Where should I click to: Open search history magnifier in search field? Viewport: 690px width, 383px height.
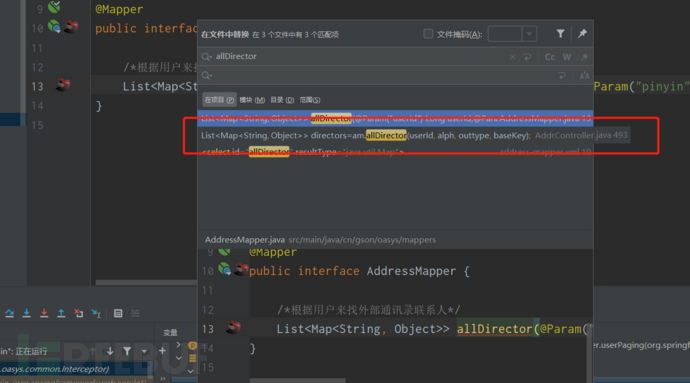coord(207,57)
